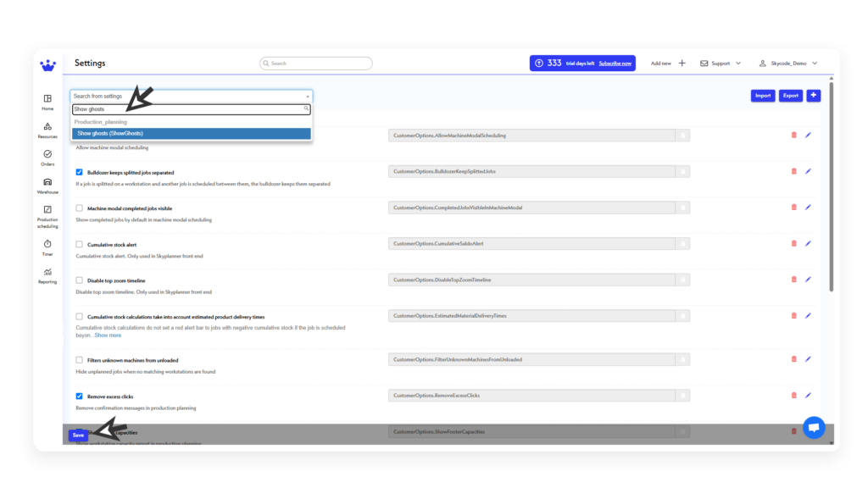Open the chat support bubble
868x499 pixels.
click(x=814, y=428)
